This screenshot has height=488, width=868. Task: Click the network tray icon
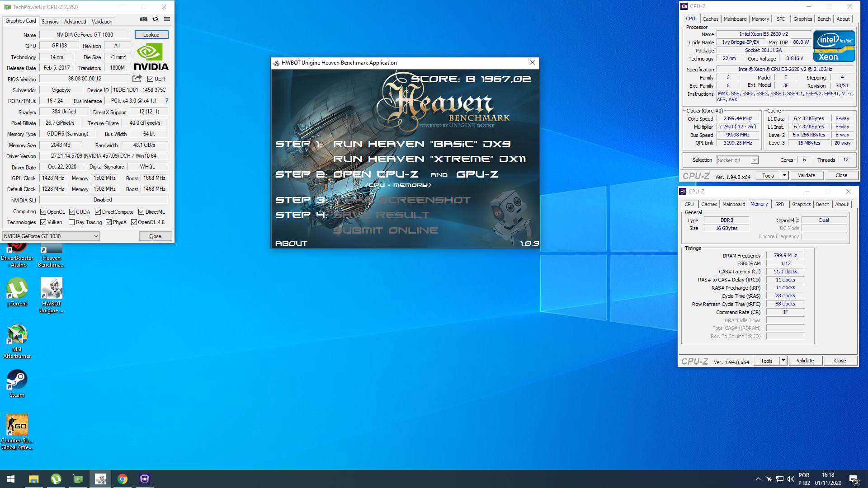(x=779, y=479)
